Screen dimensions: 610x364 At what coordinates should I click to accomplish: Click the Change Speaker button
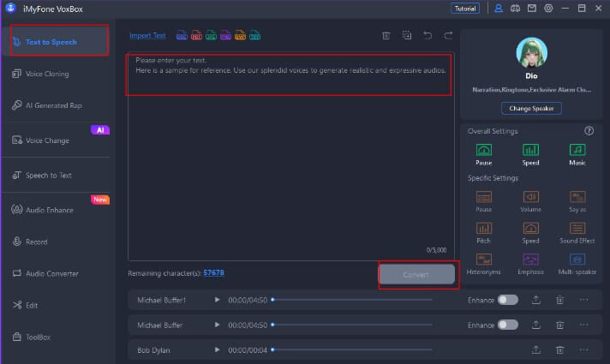(x=531, y=108)
